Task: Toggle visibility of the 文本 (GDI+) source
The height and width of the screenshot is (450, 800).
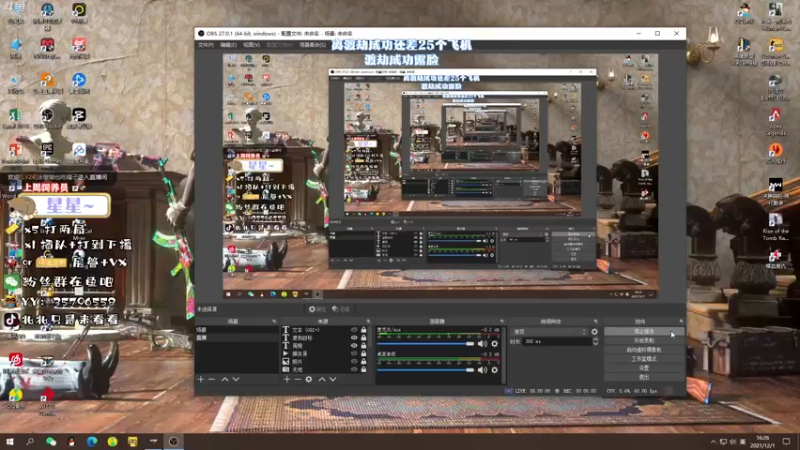Action: (x=354, y=330)
